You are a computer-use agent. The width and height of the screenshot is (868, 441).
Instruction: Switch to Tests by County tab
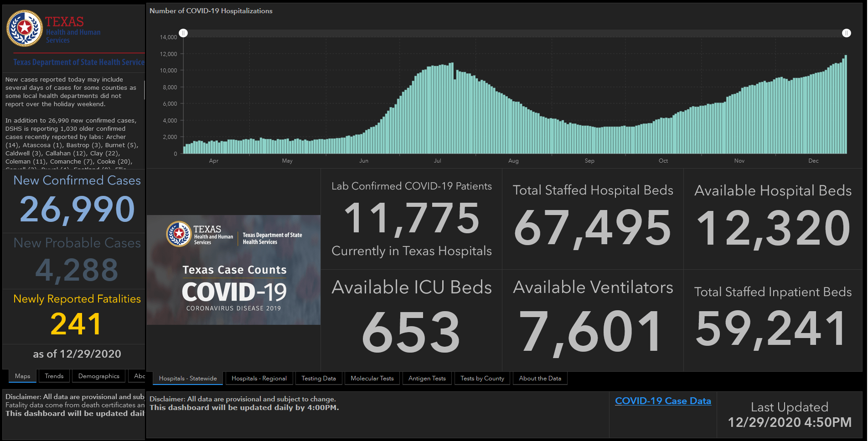[x=482, y=379]
